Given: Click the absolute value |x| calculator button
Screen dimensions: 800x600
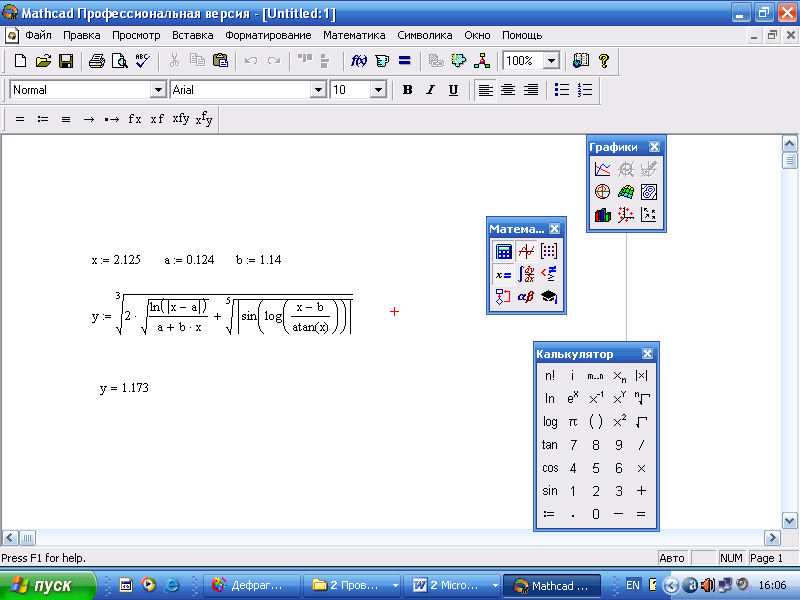Looking at the screenshot, I should click(641, 376).
